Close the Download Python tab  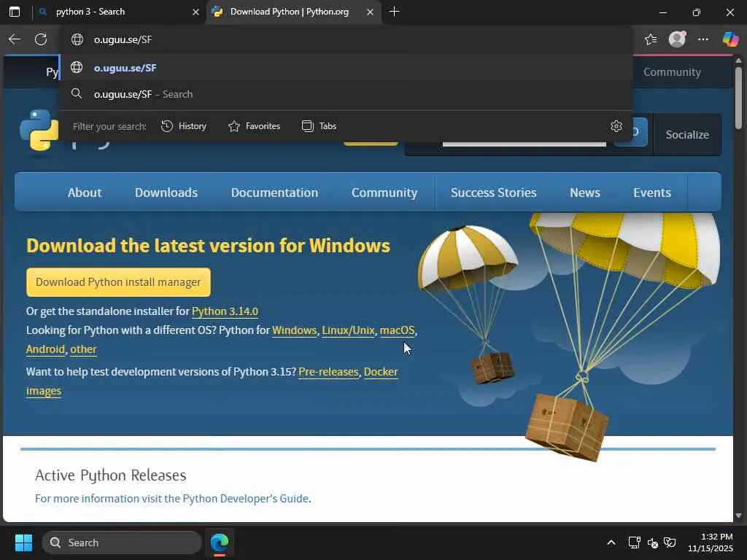tap(370, 12)
